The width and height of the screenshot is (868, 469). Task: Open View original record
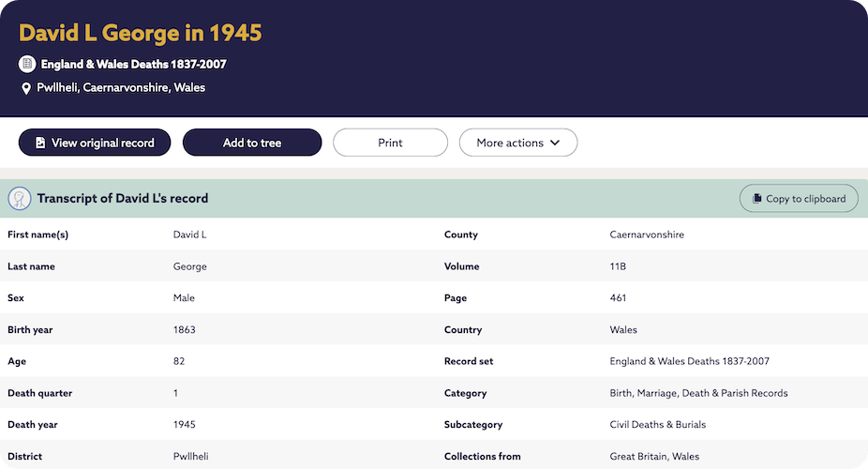(x=94, y=143)
